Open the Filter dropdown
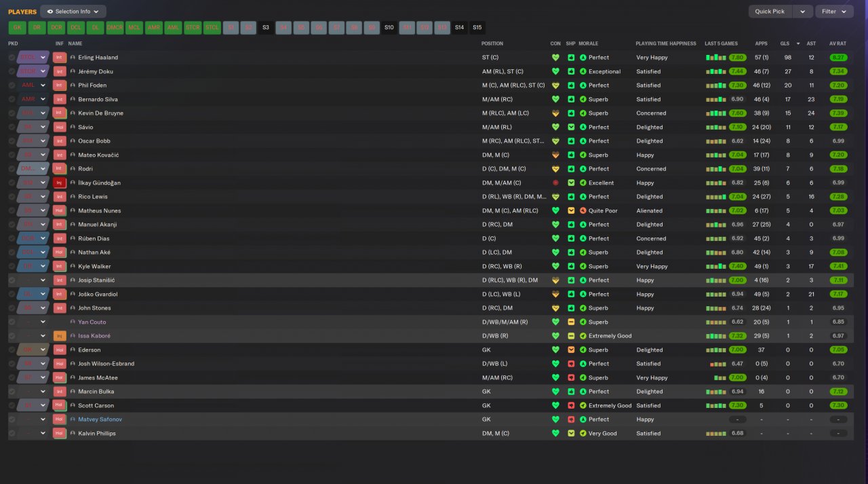Screen dimensions: 868x484 point(834,12)
